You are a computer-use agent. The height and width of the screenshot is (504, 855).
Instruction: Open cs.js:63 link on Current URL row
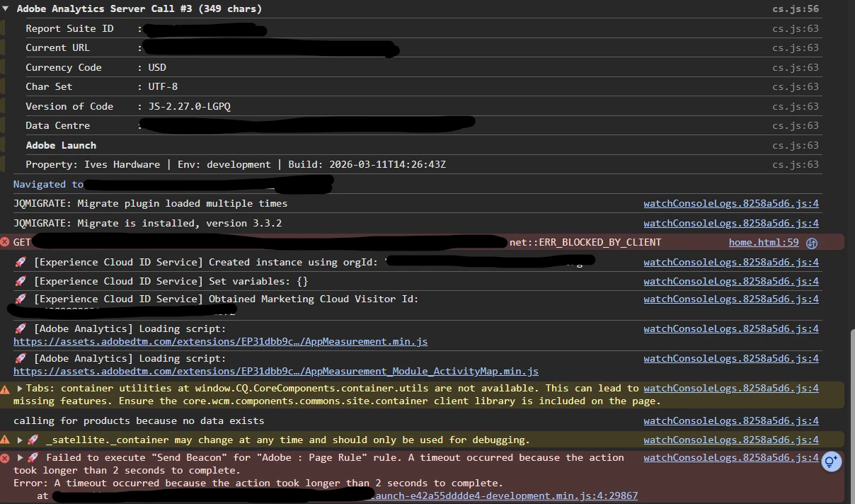click(x=796, y=48)
